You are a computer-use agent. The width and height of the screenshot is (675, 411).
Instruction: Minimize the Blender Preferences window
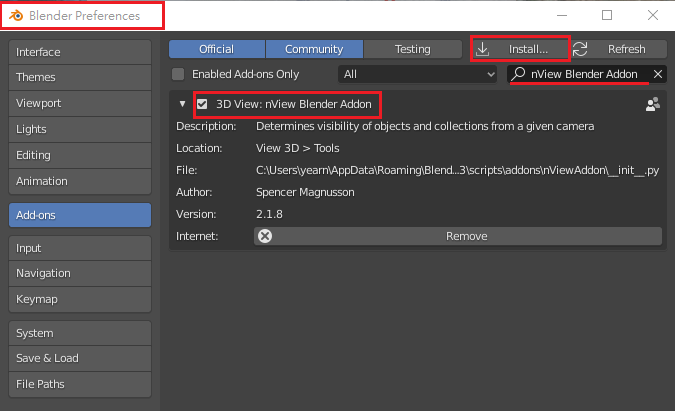click(x=562, y=15)
